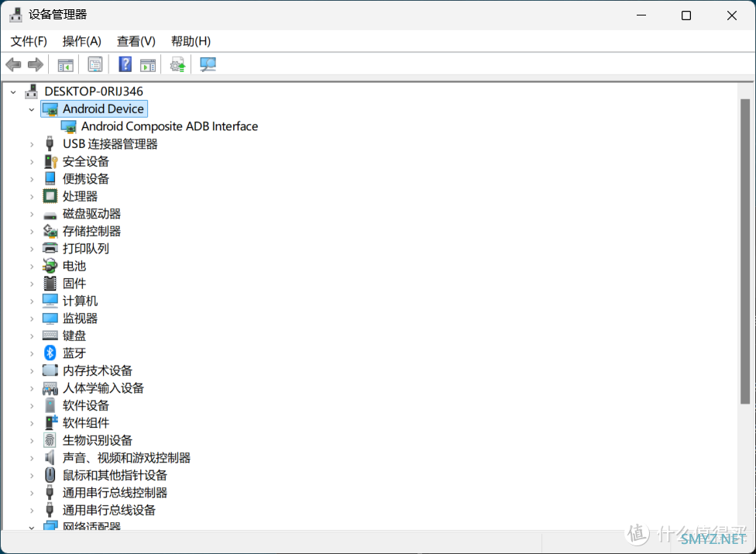Viewport: 756px width, 554px height.
Task: Expand the 内存技术设备 category
Action: click(x=32, y=371)
